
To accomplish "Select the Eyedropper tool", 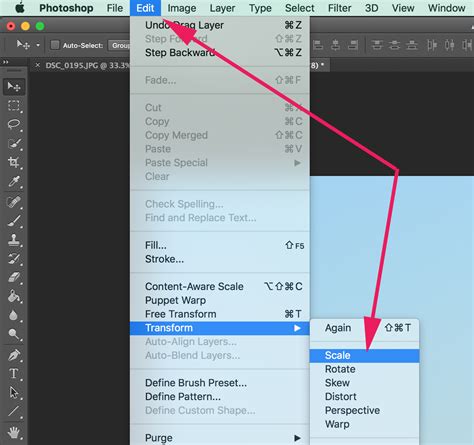I will click(x=14, y=182).
